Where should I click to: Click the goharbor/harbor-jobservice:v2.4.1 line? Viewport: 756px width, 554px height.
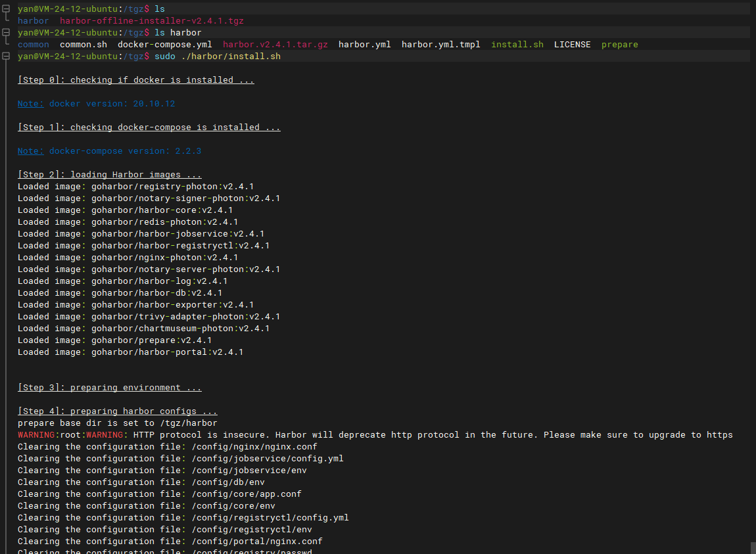pyautogui.click(x=141, y=234)
